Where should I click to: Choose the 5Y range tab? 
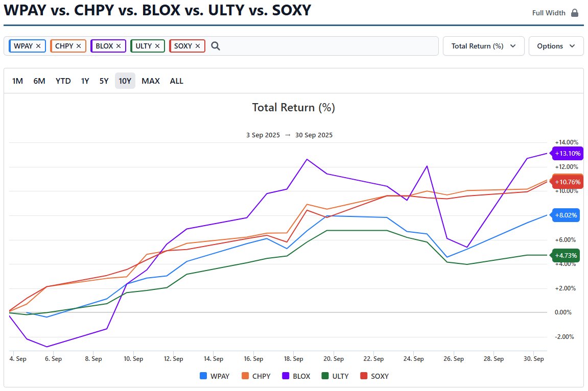[x=104, y=81]
